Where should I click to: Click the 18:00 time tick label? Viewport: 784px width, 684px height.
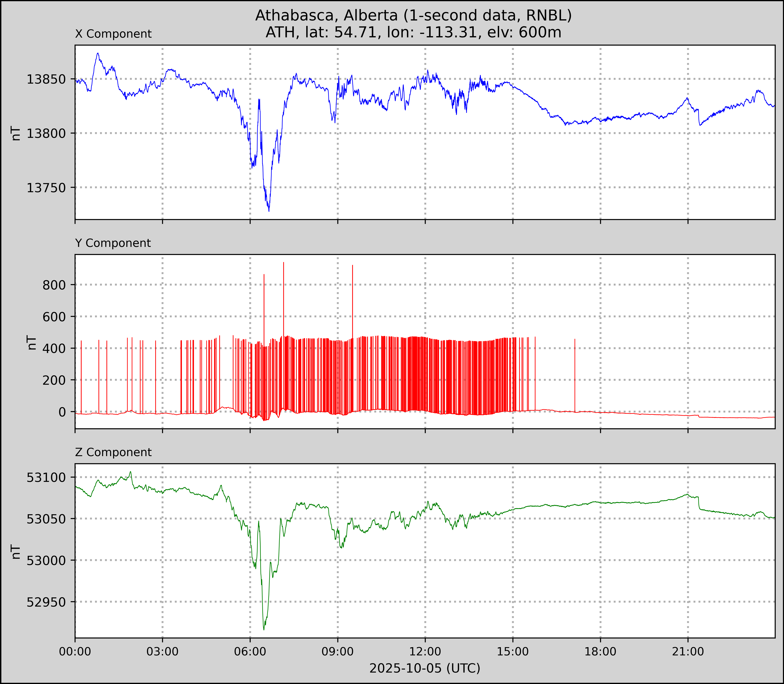(600, 652)
